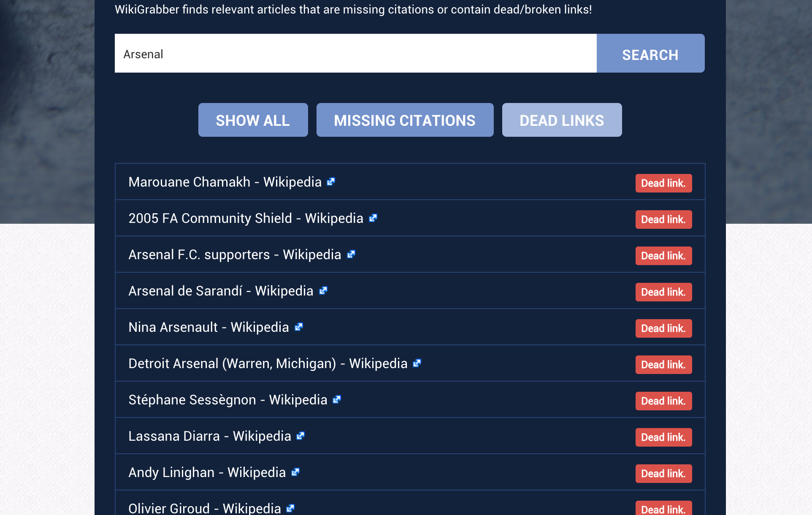
Task: Open Olivier Giroud - Wikipedia article
Action: (205, 508)
